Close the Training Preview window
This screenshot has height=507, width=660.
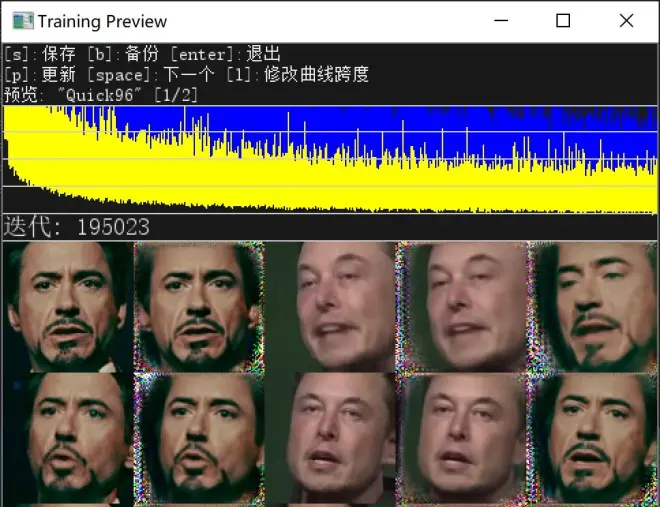point(626,20)
